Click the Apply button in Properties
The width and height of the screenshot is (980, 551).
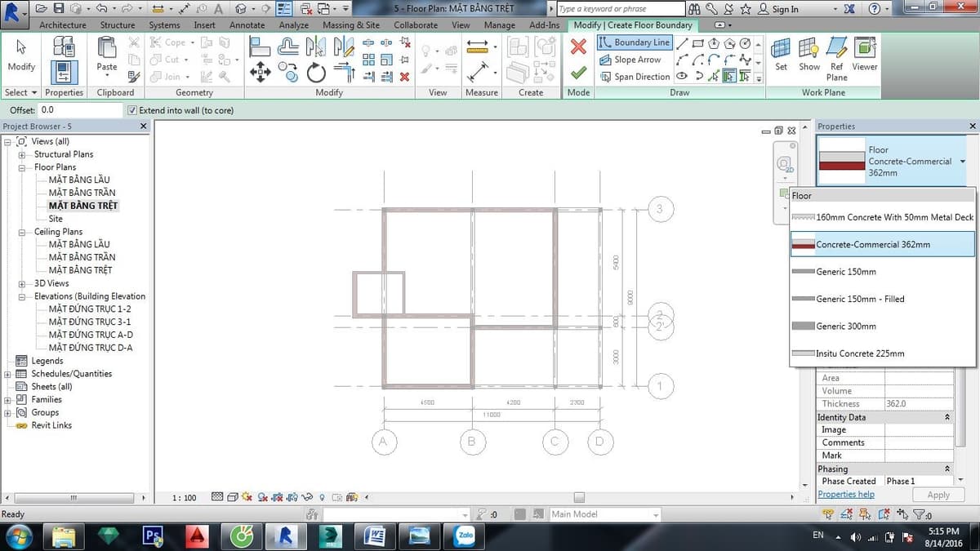[x=938, y=495]
